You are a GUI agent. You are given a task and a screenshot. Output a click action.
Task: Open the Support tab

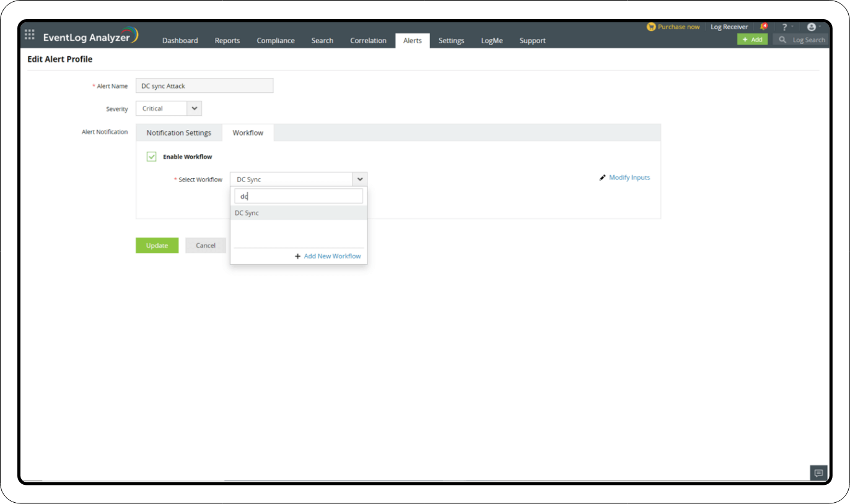[x=533, y=41]
